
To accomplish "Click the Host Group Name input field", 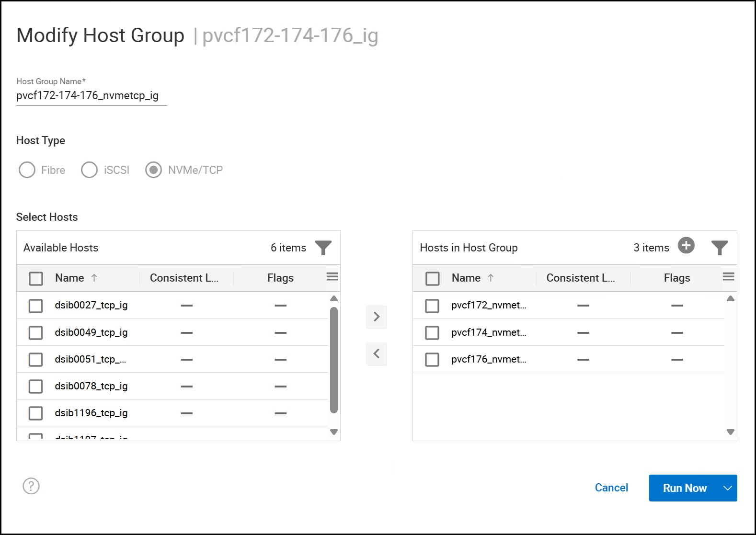I will point(92,96).
